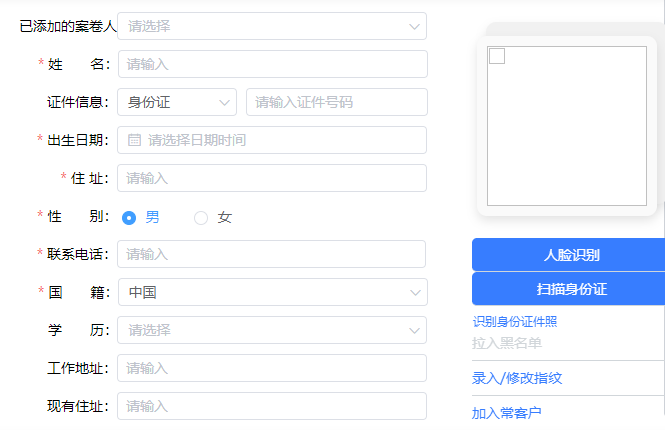Image resolution: width=665 pixels, height=430 pixels.
Task: Click the chevron arrow of 已添加的案卷人 select
Action: 414,27
